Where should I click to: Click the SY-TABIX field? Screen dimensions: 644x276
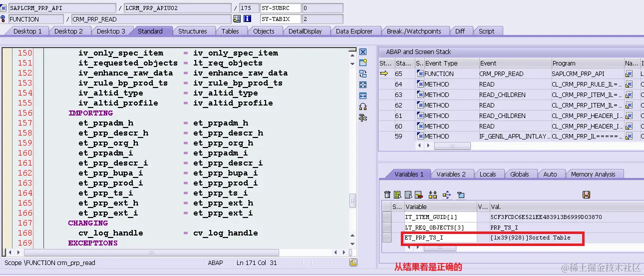pos(281,19)
